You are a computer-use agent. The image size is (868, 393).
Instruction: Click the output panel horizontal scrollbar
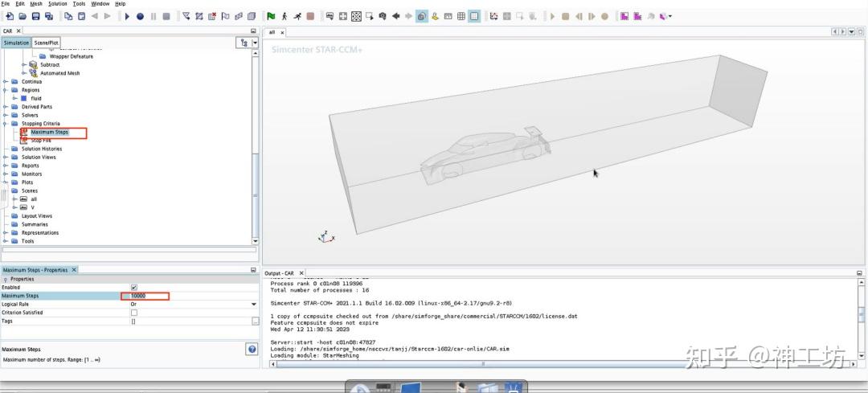pyautogui.click(x=481, y=363)
